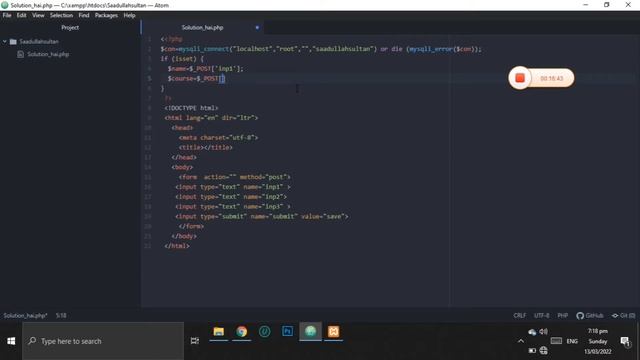Click the closing </html> line

point(177,246)
